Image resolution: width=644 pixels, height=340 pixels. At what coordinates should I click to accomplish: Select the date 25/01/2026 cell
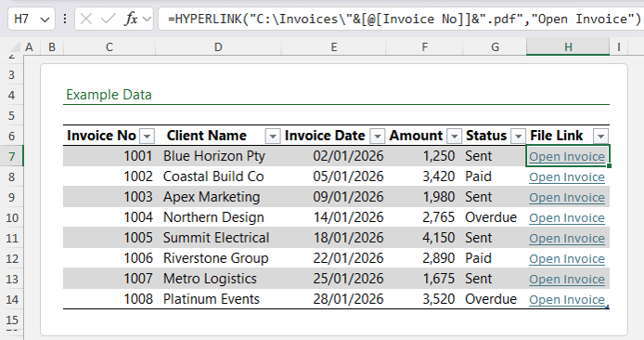coord(334,279)
